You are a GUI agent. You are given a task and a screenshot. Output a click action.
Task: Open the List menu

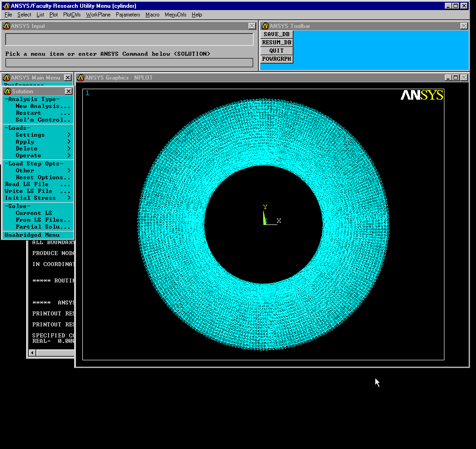(x=40, y=15)
